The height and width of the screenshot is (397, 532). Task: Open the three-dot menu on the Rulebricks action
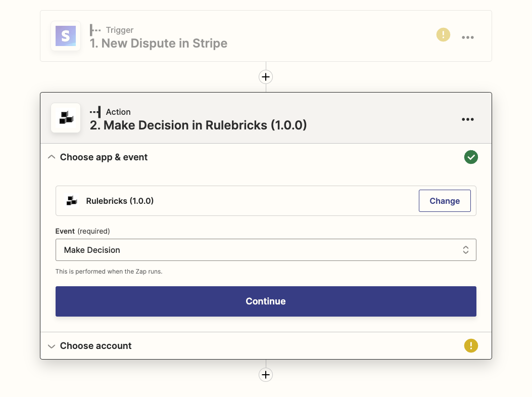coord(467,119)
